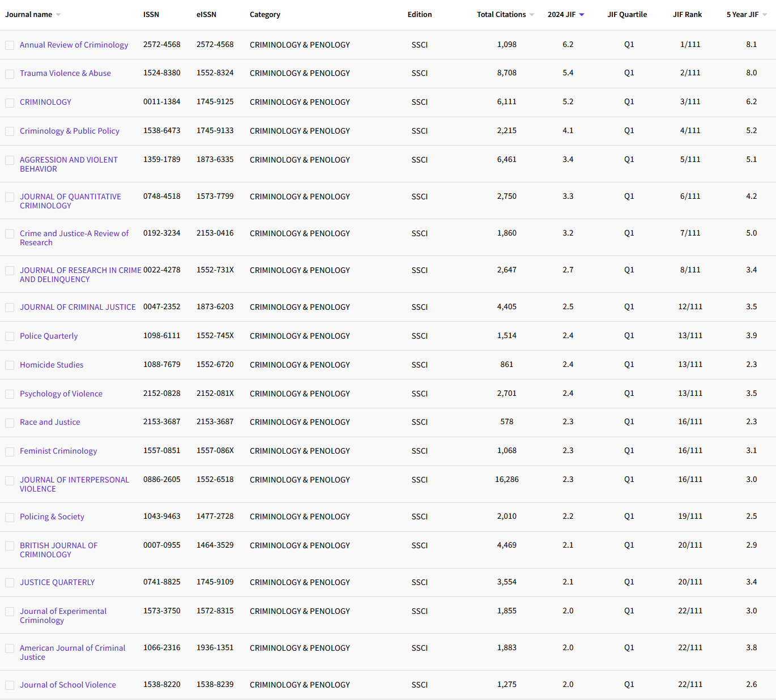Image resolution: width=776 pixels, height=700 pixels.
Task: Open Psychology of Violence link
Action: (x=61, y=394)
